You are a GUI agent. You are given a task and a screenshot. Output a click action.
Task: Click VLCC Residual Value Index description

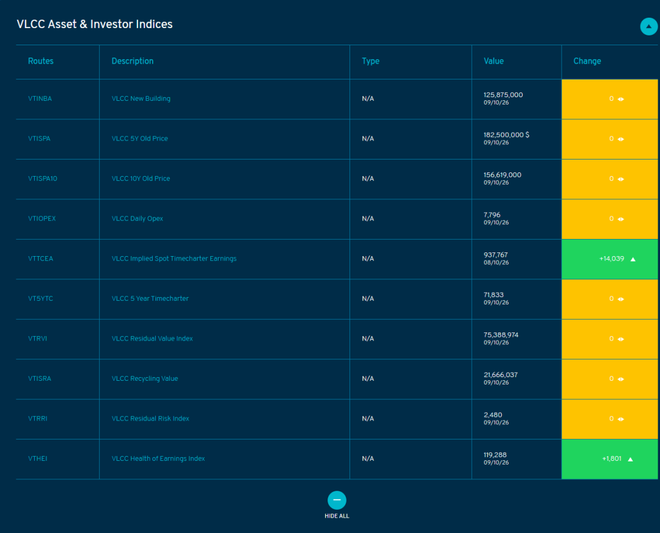pyautogui.click(x=152, y=338)
